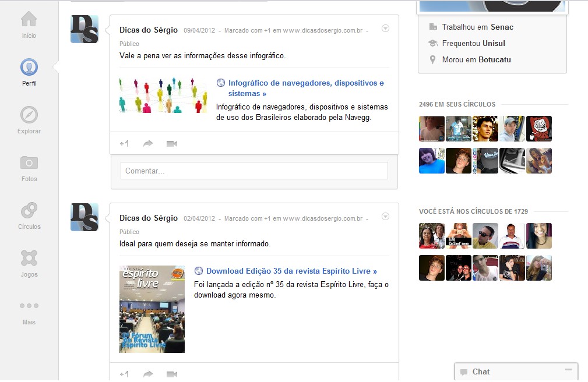The width and height of the screenshot is (588, 382).
Task: Open the Explorar compass icon
Action: pyautogui.click(x=29, y=115)
